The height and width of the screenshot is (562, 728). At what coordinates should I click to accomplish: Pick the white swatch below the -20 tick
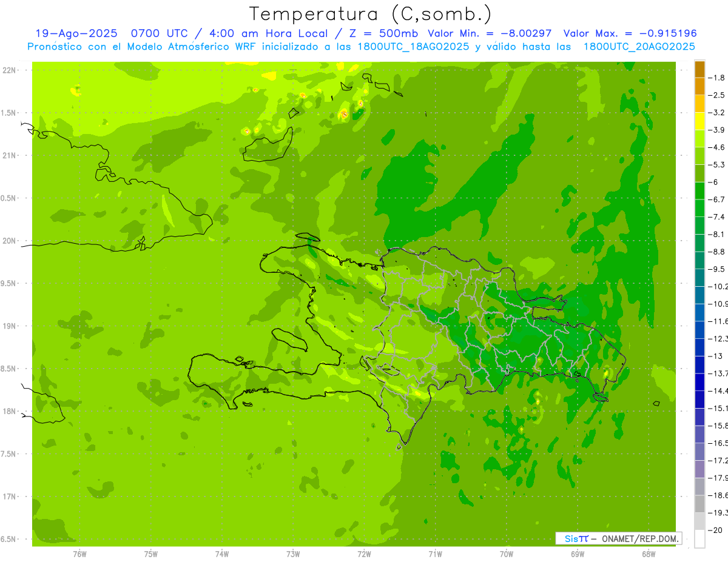click(x=699, y=538)
